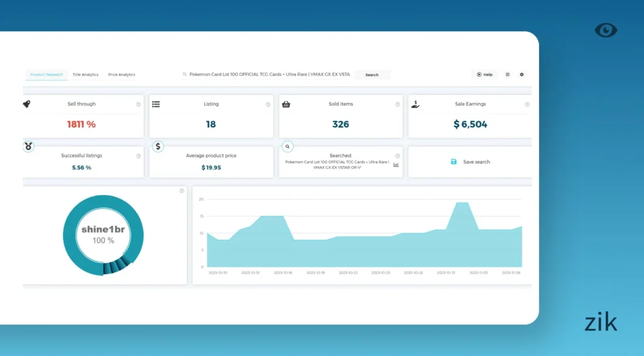Show help tooltip for Sell through

(x=138, y=104)
